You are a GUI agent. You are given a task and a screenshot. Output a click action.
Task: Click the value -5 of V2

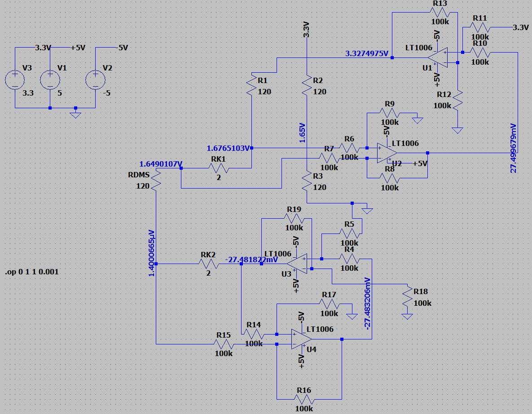(107, 93)
